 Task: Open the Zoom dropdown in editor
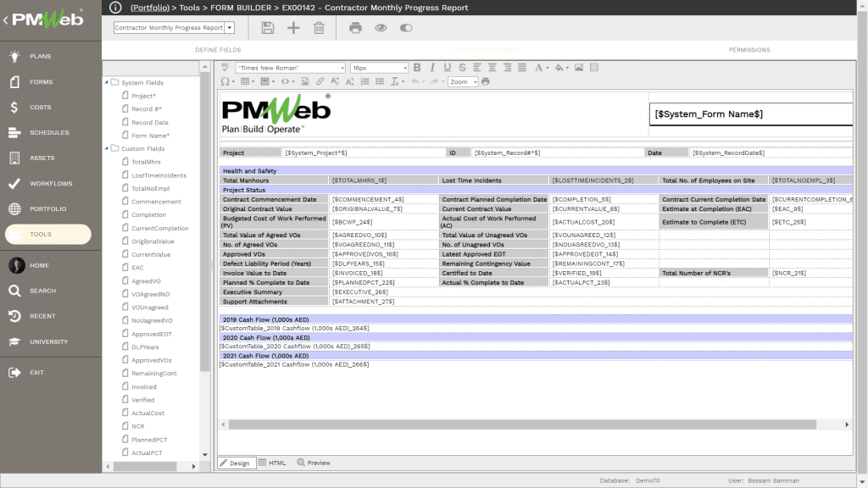click(x=463, y=82)
